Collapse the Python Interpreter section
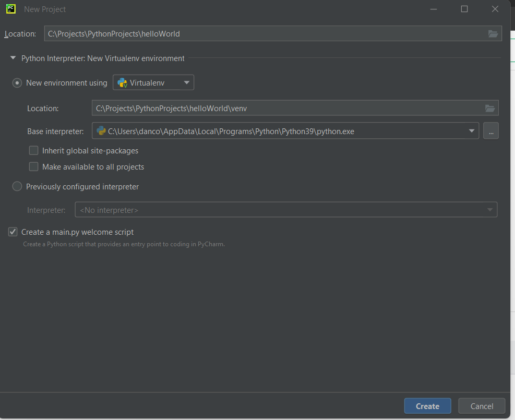 coord(13,58)
